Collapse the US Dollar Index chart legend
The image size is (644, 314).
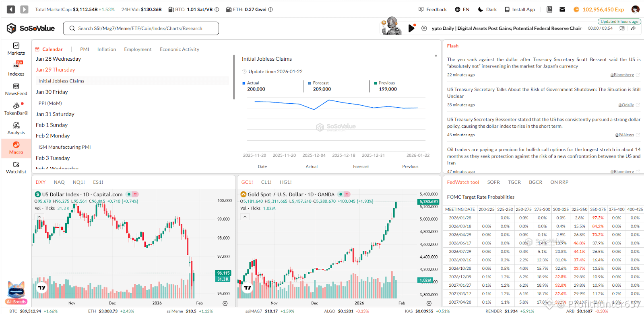39,217
